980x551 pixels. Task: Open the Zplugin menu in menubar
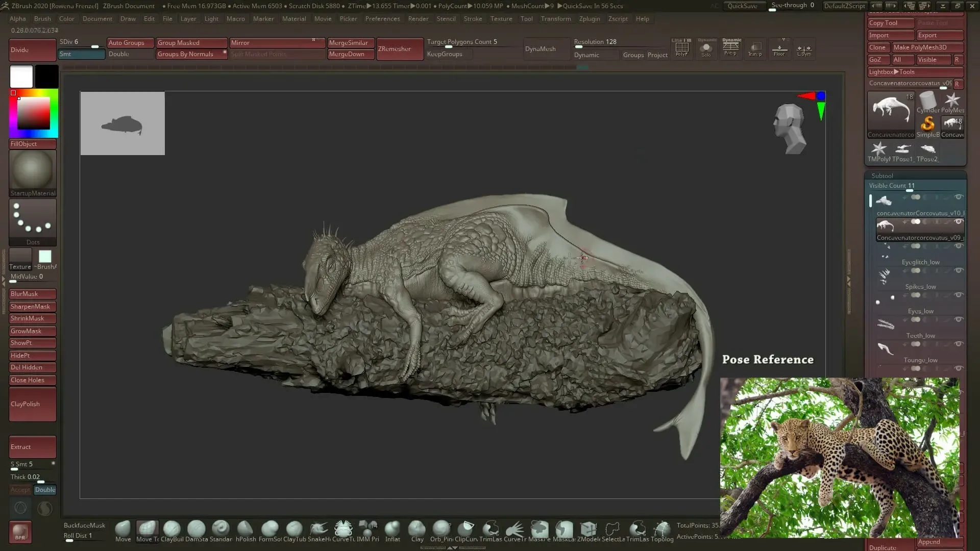pos(589,18)
